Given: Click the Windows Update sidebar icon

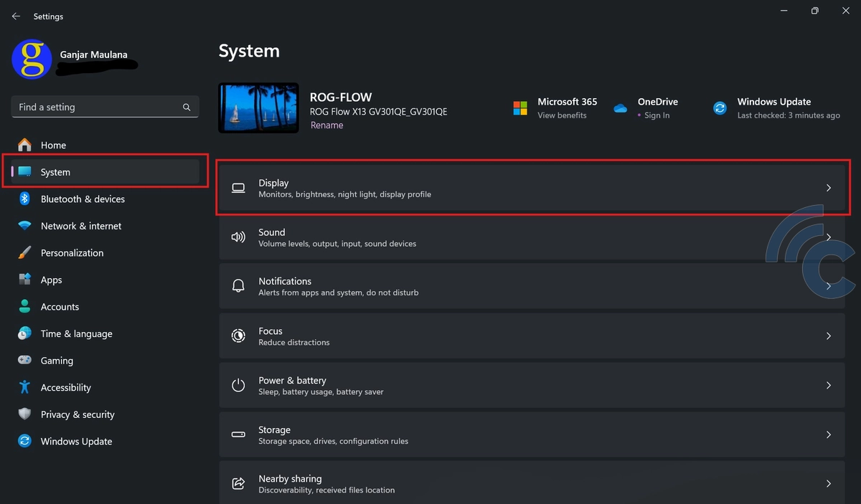Looking at the screenshot, I should (x=25, y=441).
